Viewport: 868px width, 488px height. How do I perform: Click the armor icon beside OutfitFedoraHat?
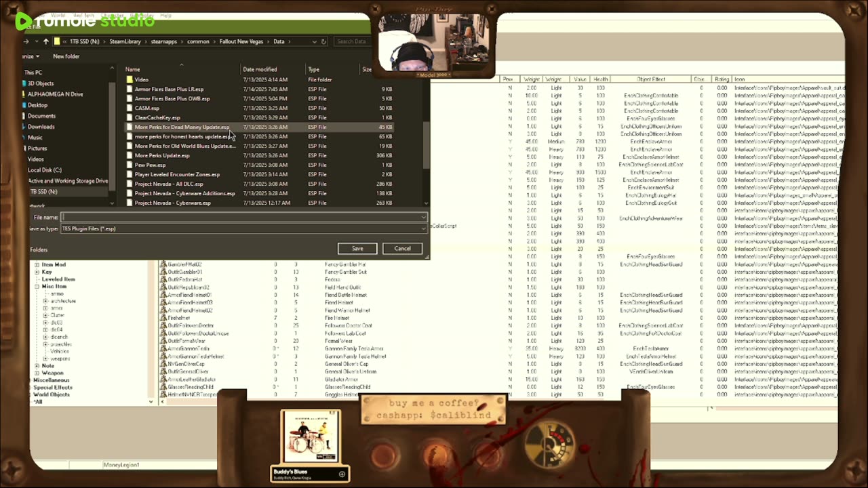(x=163, y=279)
